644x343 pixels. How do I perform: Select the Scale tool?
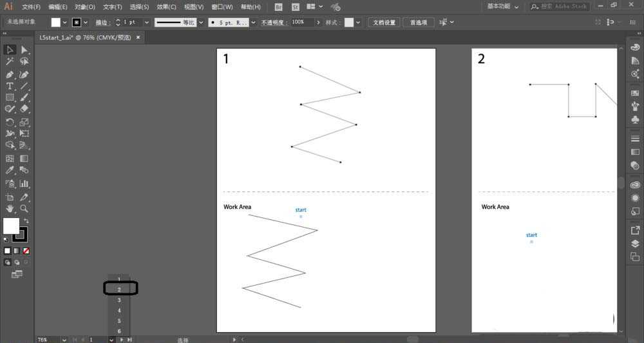pyautogui.click(x=24, y=122)
